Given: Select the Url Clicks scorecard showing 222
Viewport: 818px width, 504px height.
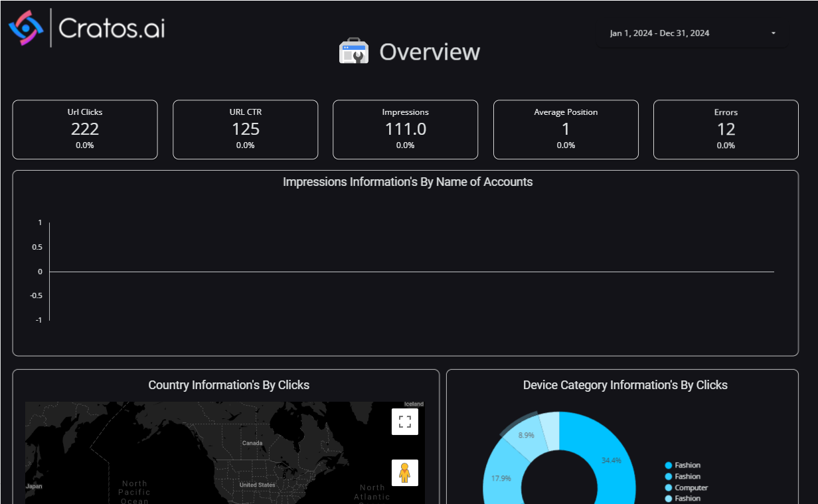Looking at the screenshot, I should click(85, 129).
